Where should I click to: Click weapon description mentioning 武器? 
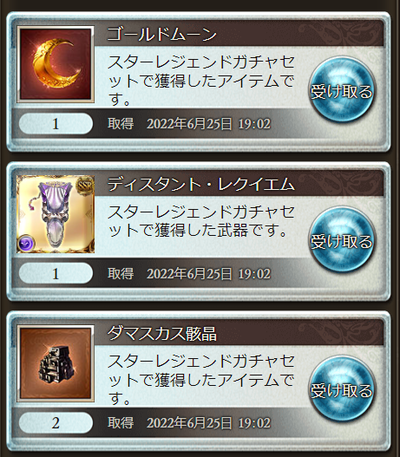pos(201,221)
